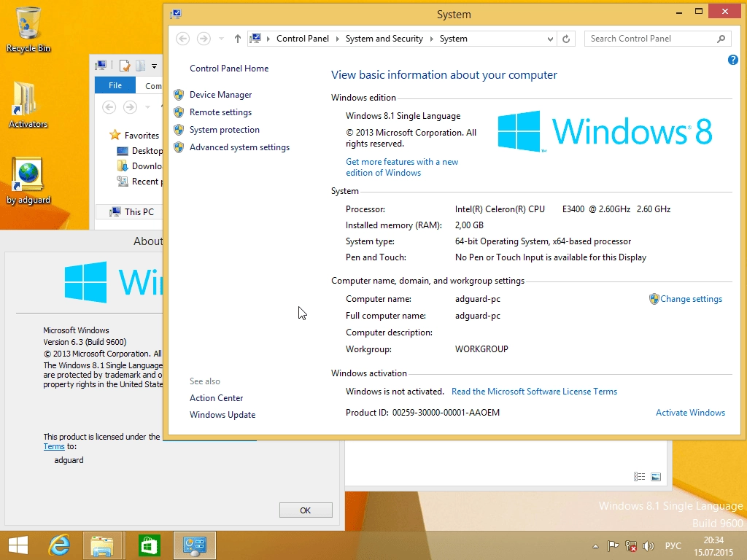
Task: Select the by adguard desktop shortcut
Action: pos(28,181)
